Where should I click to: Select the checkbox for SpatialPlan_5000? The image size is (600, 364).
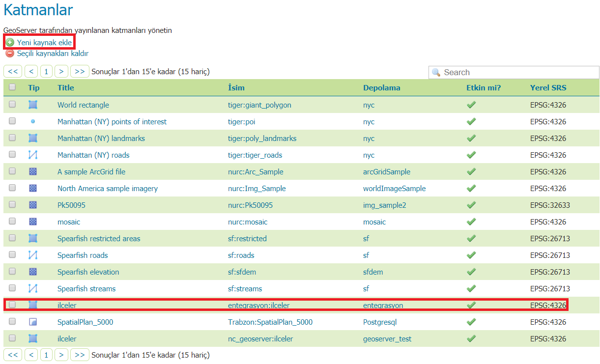click(x=12, y=321)
